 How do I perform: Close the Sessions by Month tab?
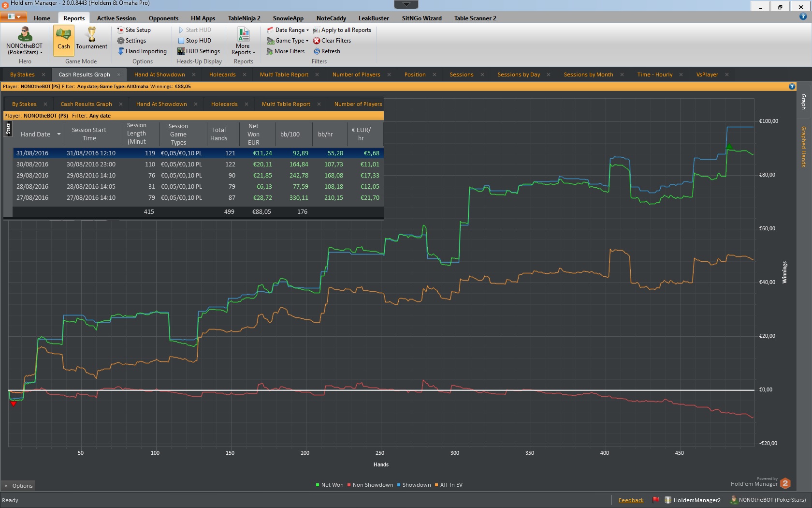pyautogui.click(x=622, y=75)
